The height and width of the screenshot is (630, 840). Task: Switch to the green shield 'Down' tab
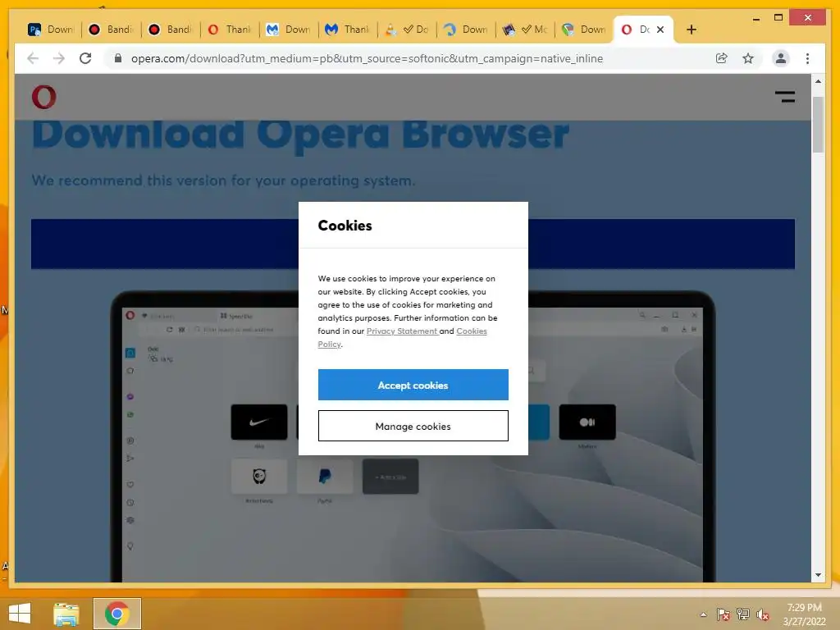[x=584, y=30]
